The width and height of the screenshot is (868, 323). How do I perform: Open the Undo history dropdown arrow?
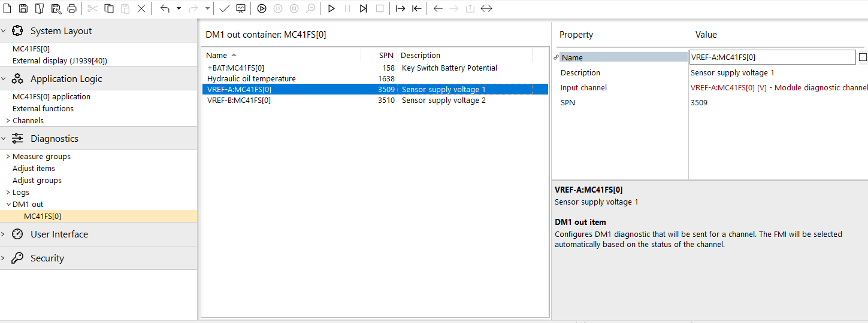pos(179,8)
